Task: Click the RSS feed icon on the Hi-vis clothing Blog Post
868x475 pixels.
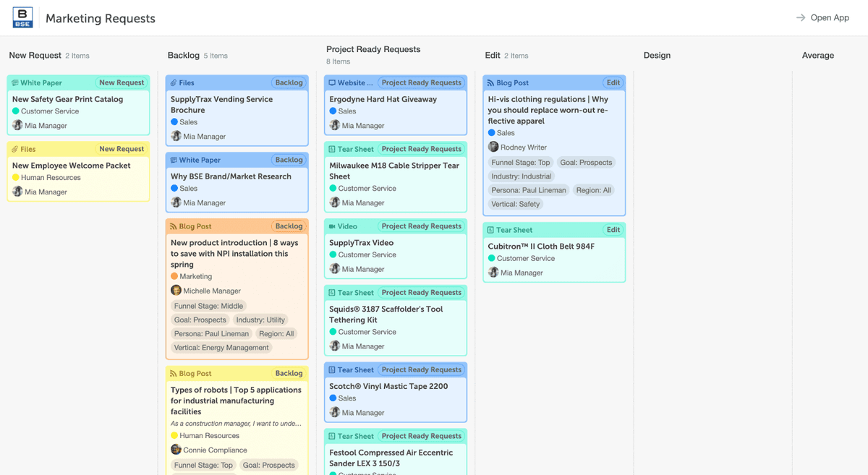Action: pyautogui.click(x=492, y=82)
